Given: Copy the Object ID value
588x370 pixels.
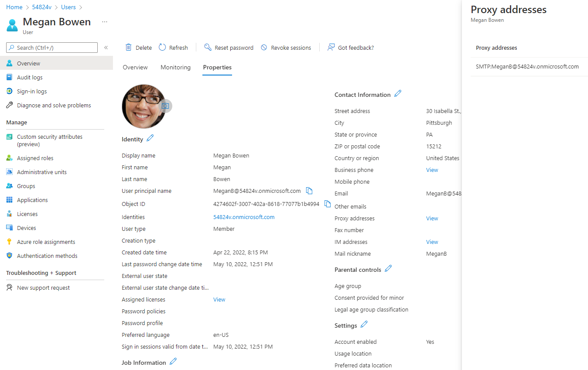Looking at the screenshot, I should tap(328, 204).
